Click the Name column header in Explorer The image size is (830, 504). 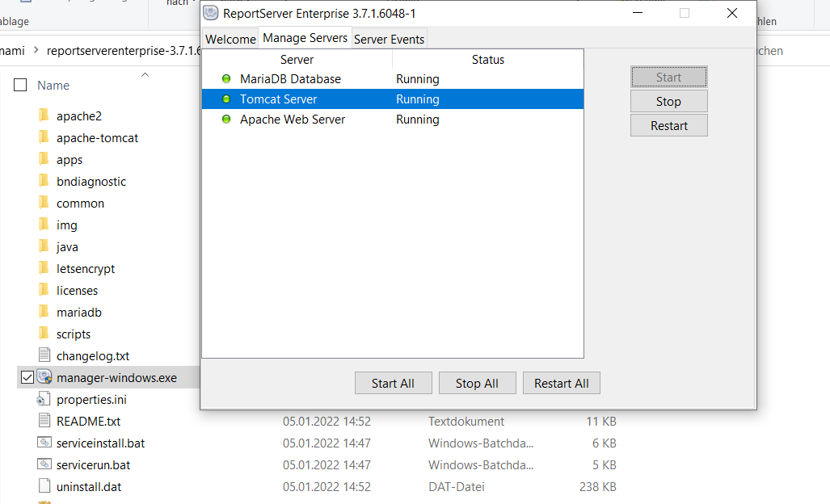coord(53,85)
